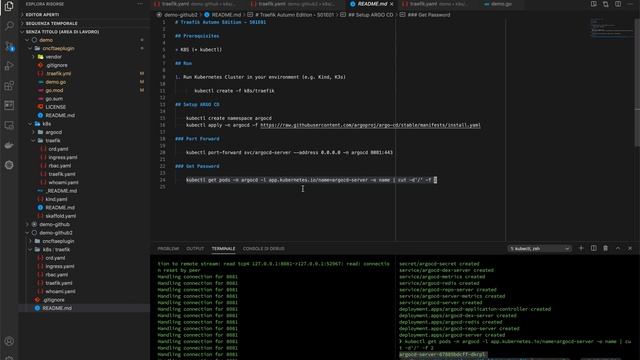
Task: Click the '### Get Password' breadcrumb
Action: coord(429,15)
